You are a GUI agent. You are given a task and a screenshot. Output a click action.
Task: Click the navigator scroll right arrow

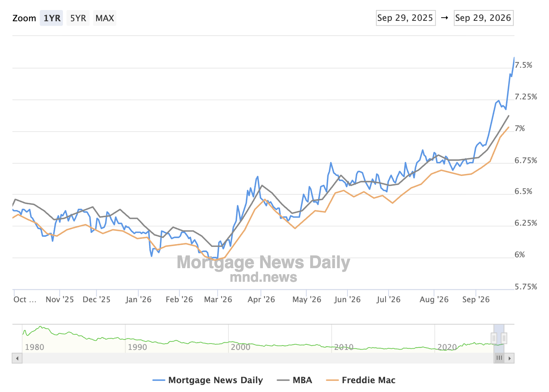tap(509, 358)
